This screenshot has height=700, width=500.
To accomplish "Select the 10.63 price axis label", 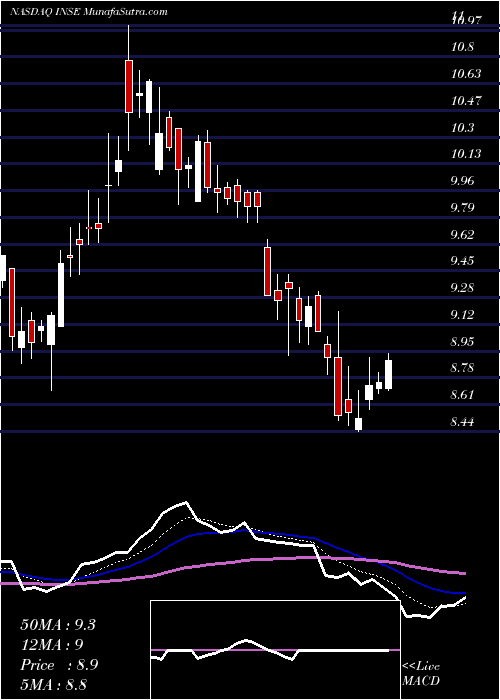I will pyautogui.click(x=466, y=74).
